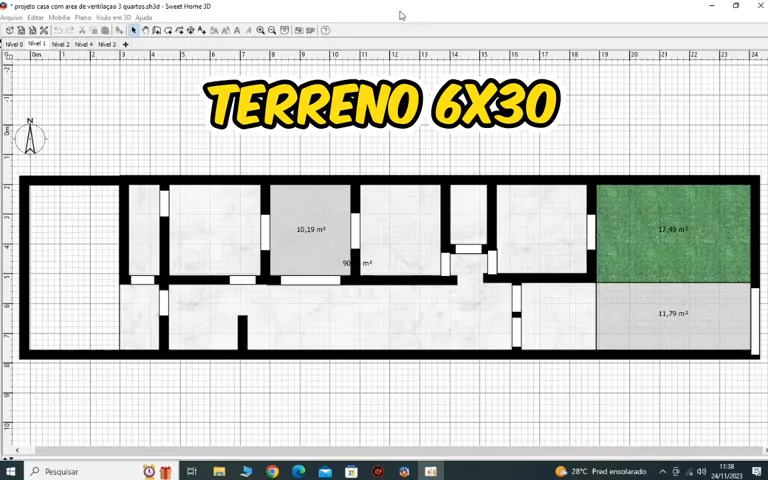Toggle the Select objects arrow mode
This screenshot has height=480, width=768.
(x=133, y=30)
